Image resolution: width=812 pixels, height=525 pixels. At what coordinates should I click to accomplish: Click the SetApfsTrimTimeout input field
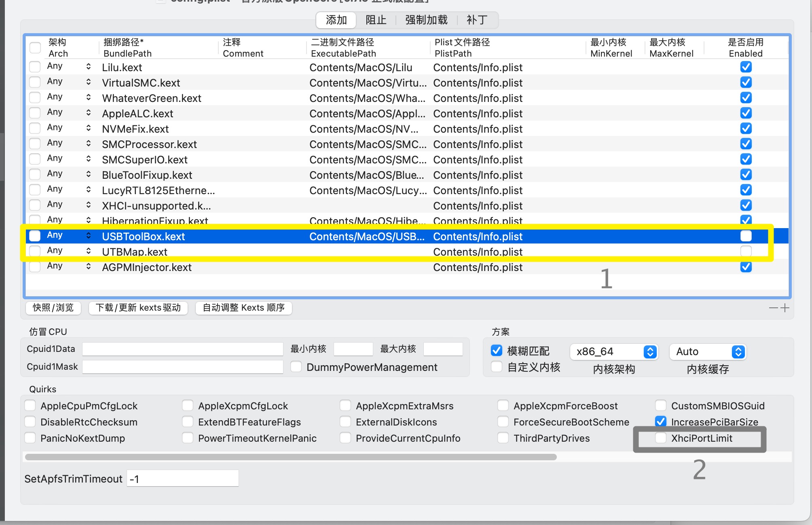point(182,479)
